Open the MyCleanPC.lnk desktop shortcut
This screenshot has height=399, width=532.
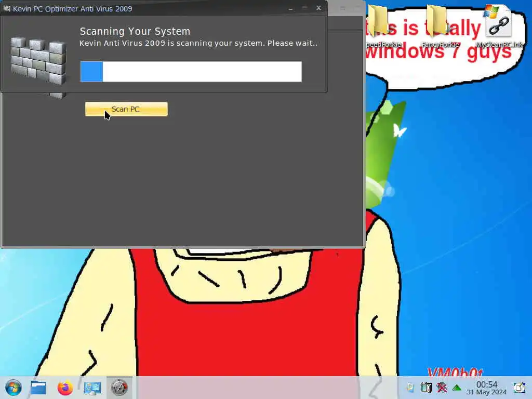point(499,25)
